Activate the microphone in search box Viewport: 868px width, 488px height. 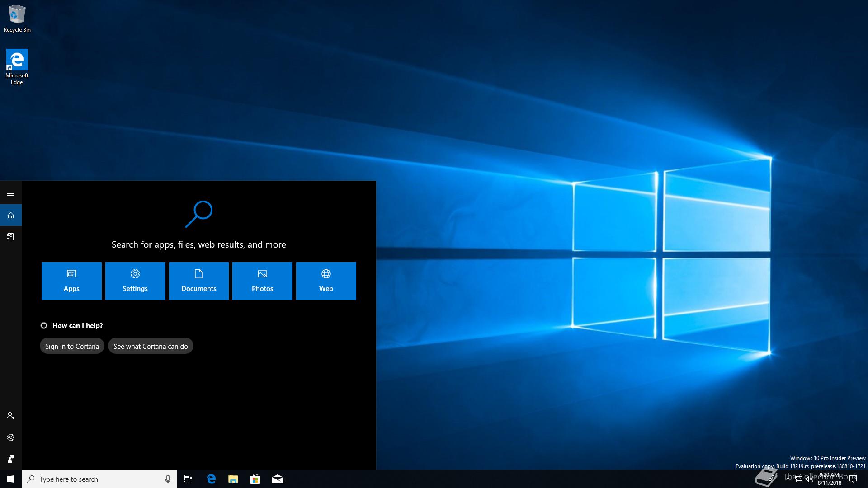168,479
